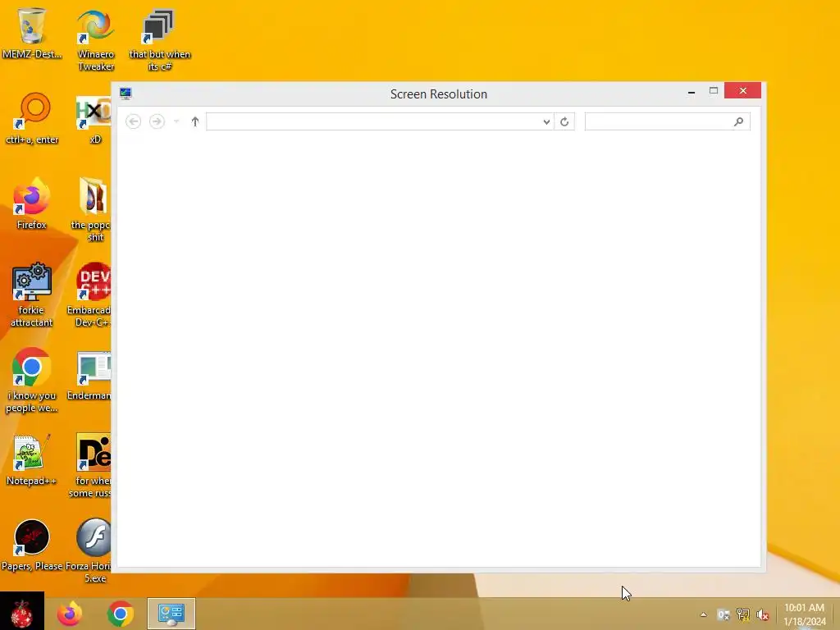
Task: Open Papers, Please desktop shortcut
Action: [32, 545]
